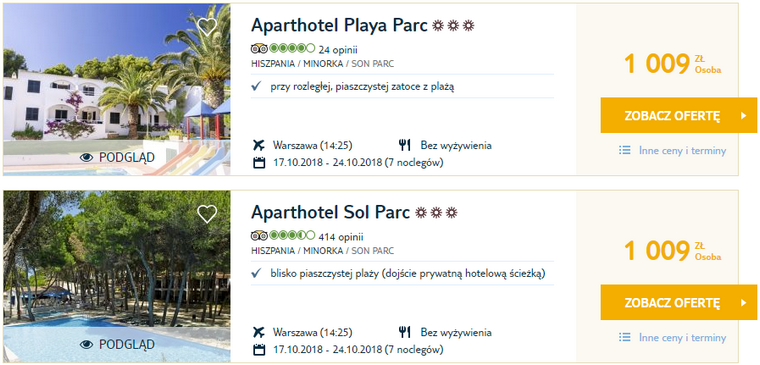This screenshot has width=760, height=365.
Task: Favorite Aparthotel Sol Parc with heart icon
Action: pos(207,214)
